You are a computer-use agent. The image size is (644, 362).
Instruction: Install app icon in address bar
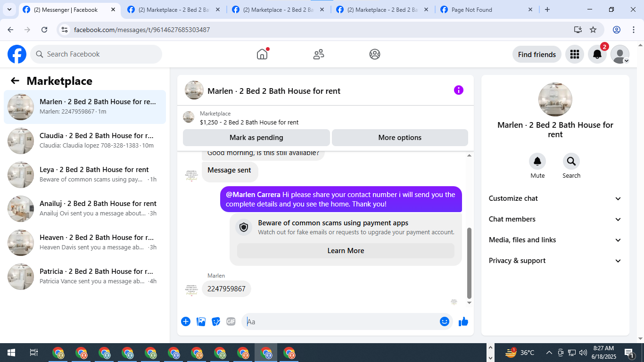(578, 30)
